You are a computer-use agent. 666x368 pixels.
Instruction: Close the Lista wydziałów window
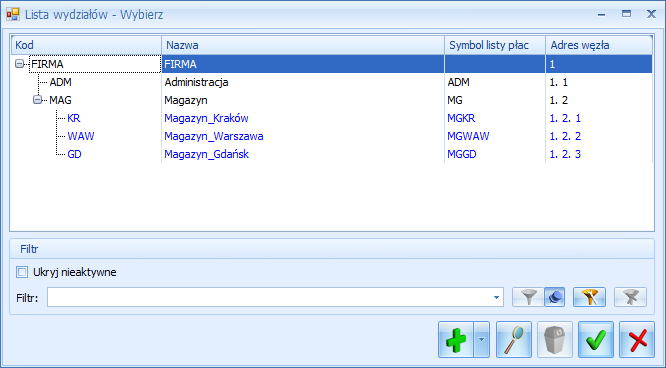[651, 14]
